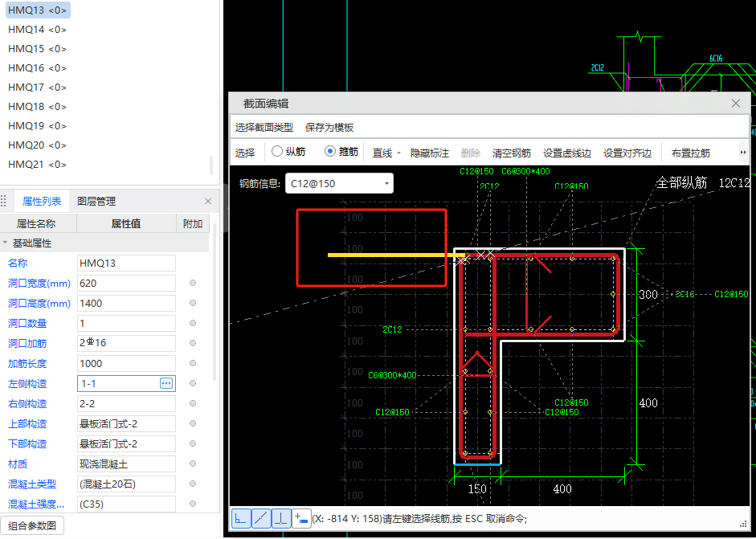This screenshot has width=756, height=539.
Task: Click 清空钢筋 in the toolbar
Action: point(512,153)
